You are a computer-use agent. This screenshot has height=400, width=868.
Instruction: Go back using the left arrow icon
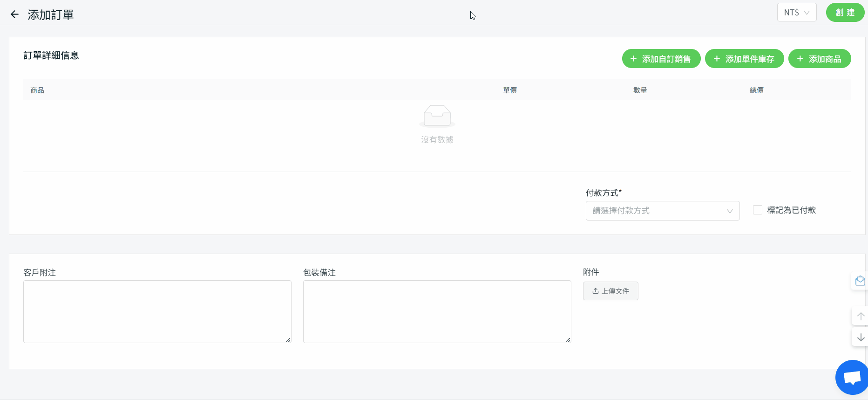14,14
